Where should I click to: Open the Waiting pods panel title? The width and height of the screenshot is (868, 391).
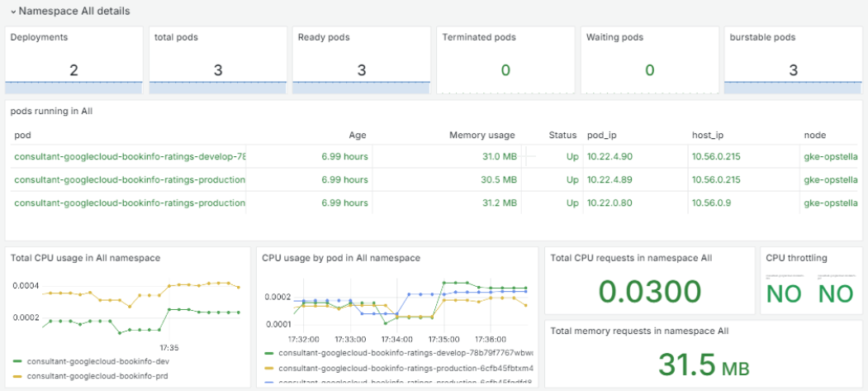(615, 38)
